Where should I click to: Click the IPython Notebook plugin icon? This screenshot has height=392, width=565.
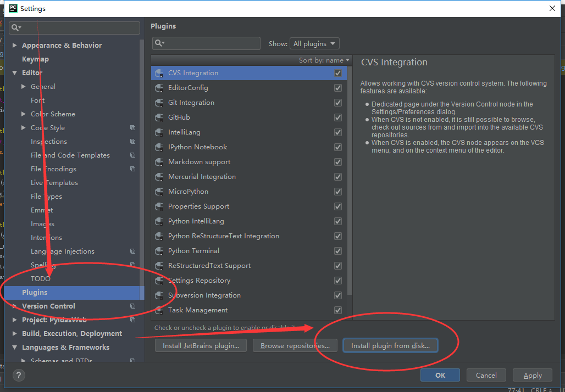[159, 147]
